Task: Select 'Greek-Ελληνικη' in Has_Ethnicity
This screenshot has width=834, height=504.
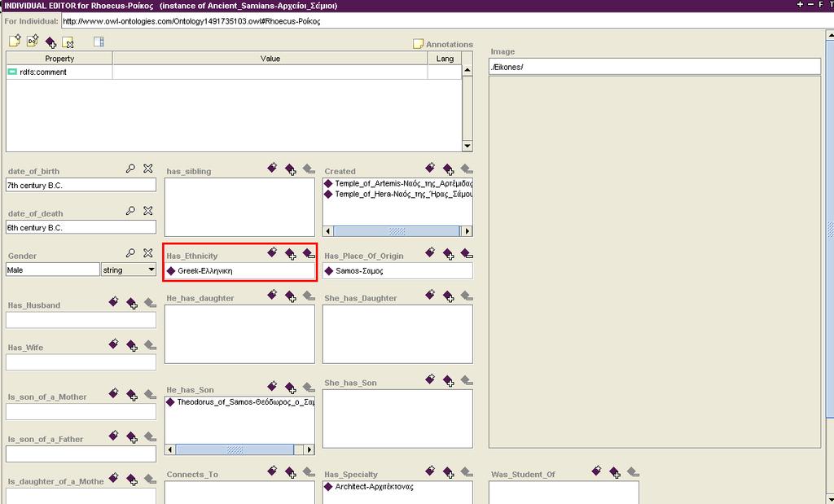Action: pos(239,270)
